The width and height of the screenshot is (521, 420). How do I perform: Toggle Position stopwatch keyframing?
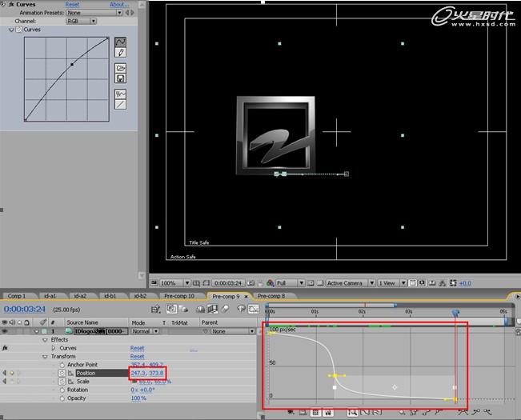coord(62,373)
